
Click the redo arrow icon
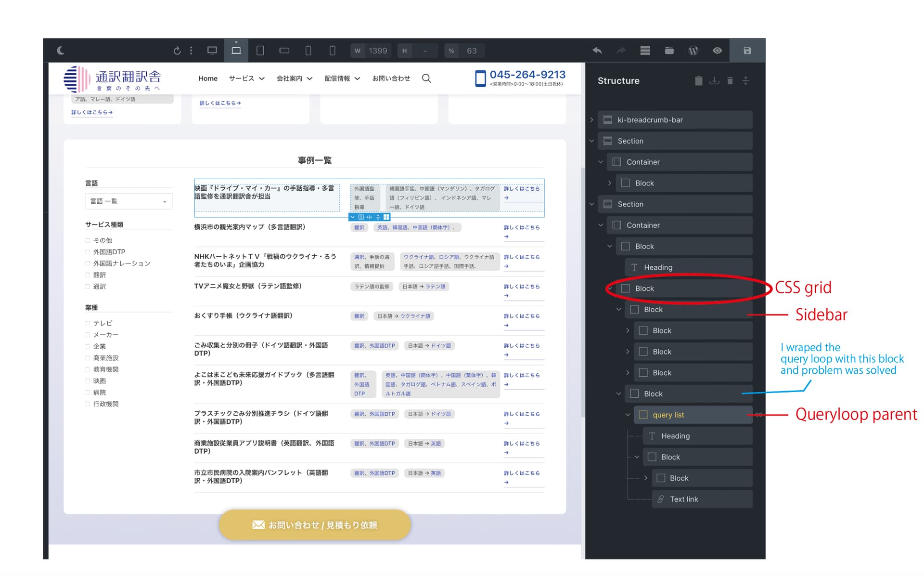pyautogui.click(x=621, y=51)
